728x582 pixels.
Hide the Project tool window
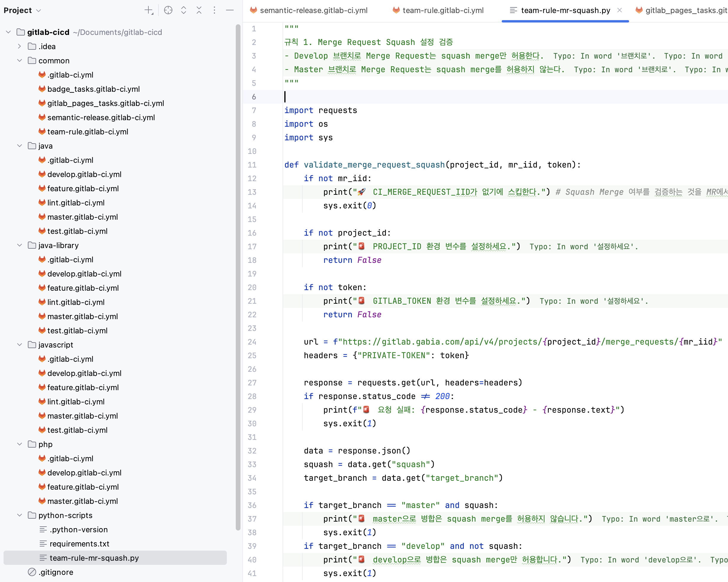(x=230, y=10)
